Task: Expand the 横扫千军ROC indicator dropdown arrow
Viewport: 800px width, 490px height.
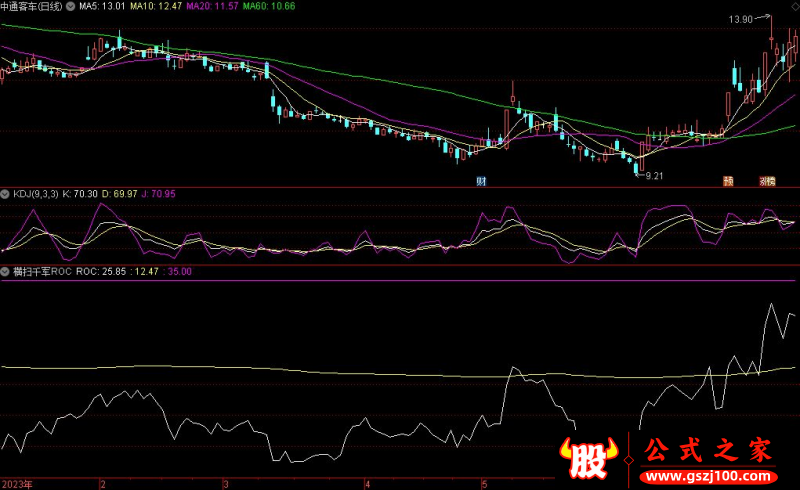Action: tap(5, 270)
